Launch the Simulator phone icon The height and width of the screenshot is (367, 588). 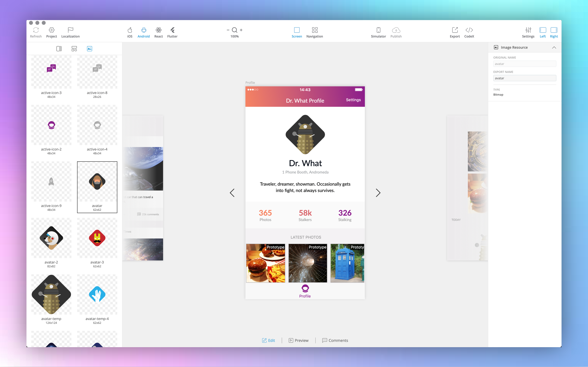378,30
